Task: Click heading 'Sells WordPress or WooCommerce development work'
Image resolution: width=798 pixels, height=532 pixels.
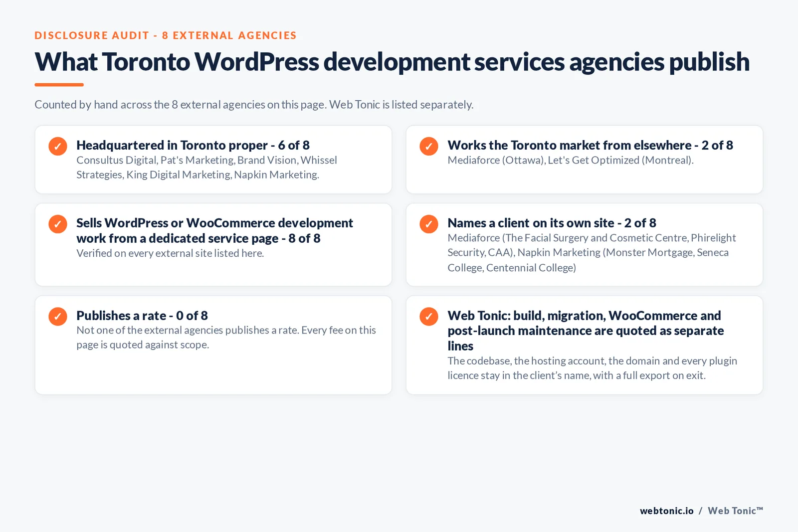Action: coord(214,230)
